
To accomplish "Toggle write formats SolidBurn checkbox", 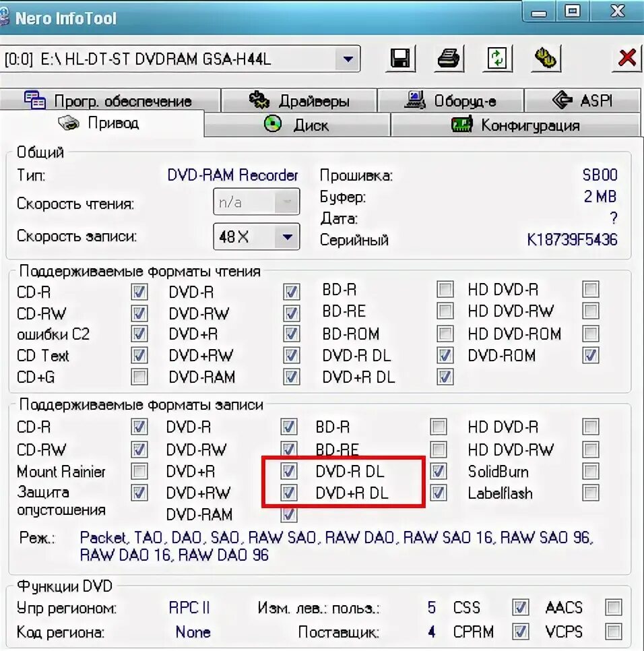I will click(x=591, y=471).
